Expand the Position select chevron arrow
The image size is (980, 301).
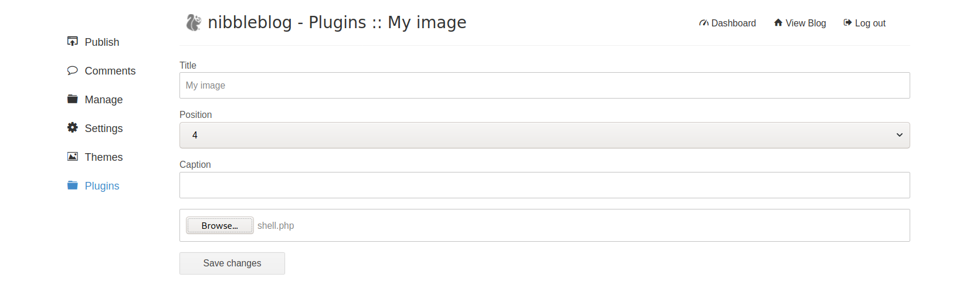[900, 135]
